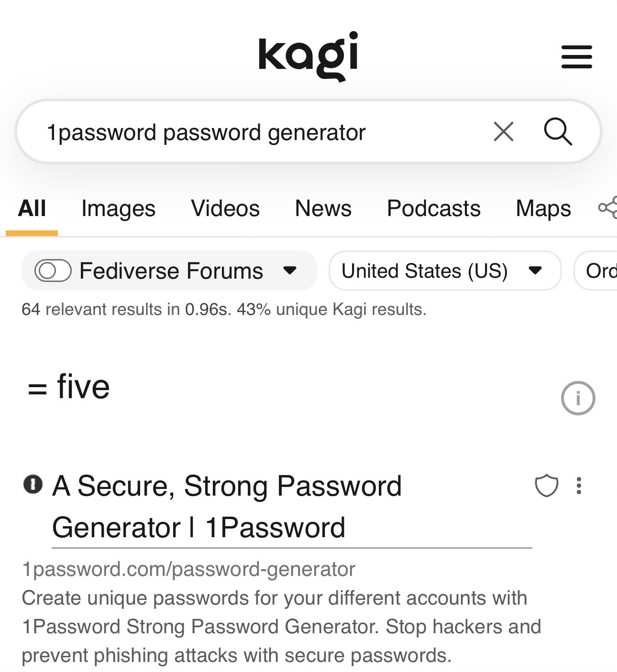Switch to the Images tab
Image resolution: width=617 pixels, height=672 pixels.
tap(118, 208)
